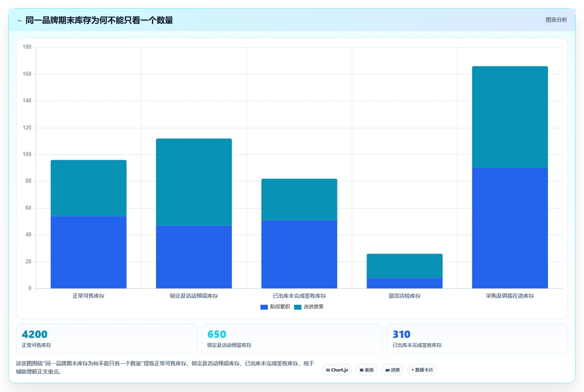The width and height of the screenshot is (584, 392).
Task: Click the teal bar segment for 采购及调拨在途库存
Action: [x=510, y=117]
